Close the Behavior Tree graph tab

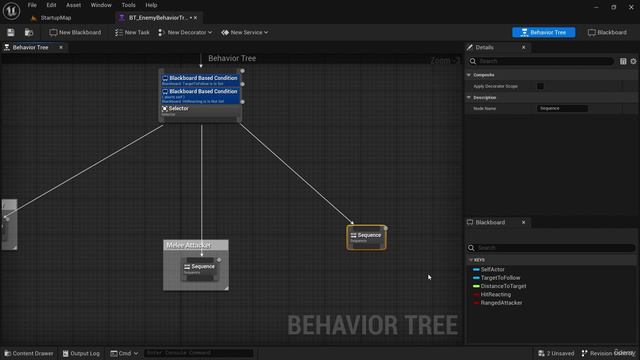click(x=61, y=47)
